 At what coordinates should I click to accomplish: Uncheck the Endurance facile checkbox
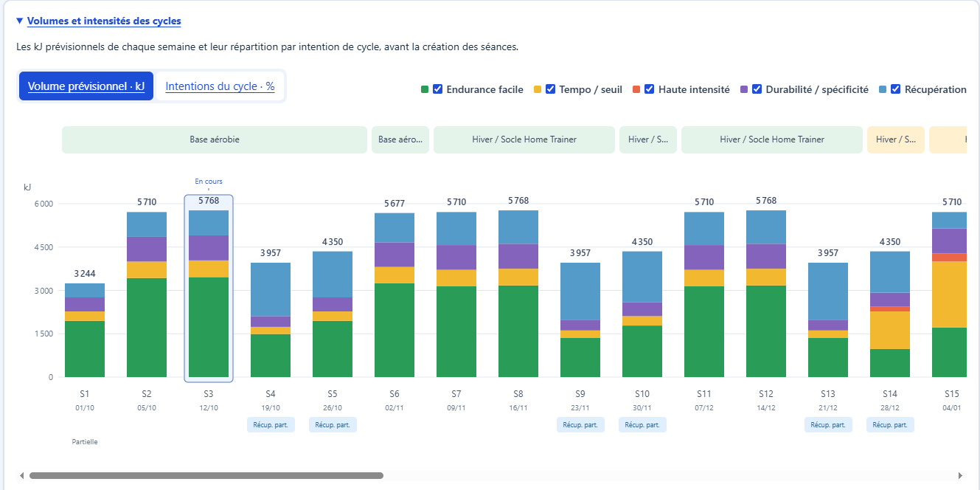click(x=438, y=89)
